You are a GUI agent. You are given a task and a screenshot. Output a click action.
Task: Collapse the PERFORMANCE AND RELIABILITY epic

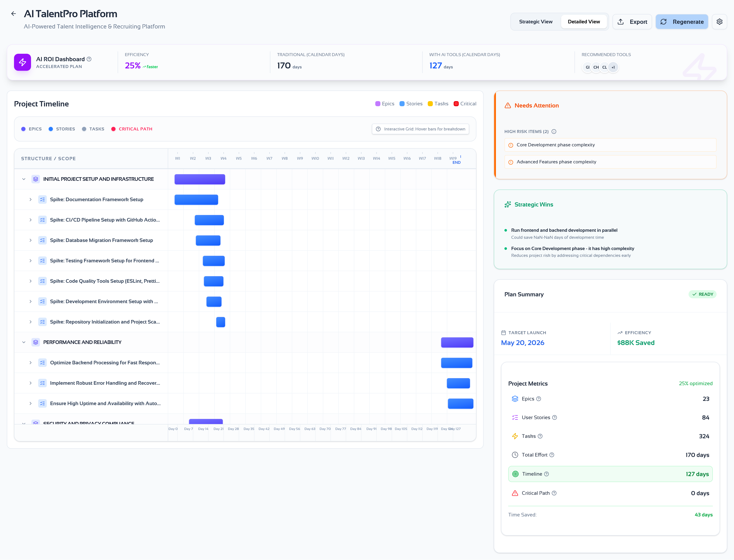coord(24,342)
